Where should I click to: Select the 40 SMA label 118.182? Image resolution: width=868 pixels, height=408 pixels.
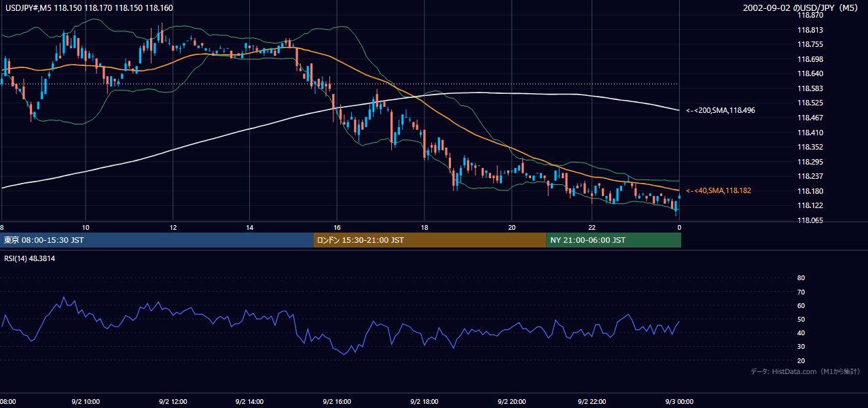(719, 191)
